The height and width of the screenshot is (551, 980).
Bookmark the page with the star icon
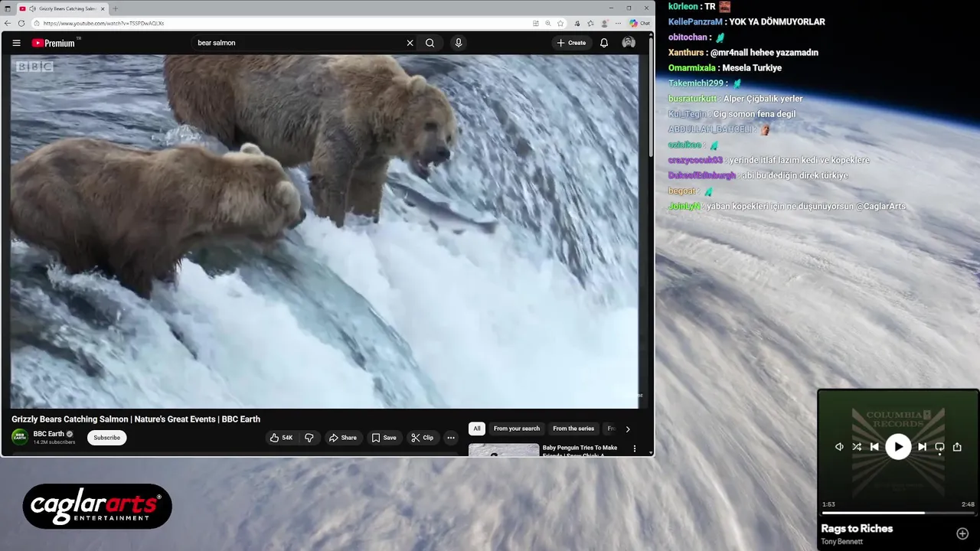[x=560, y=23]
